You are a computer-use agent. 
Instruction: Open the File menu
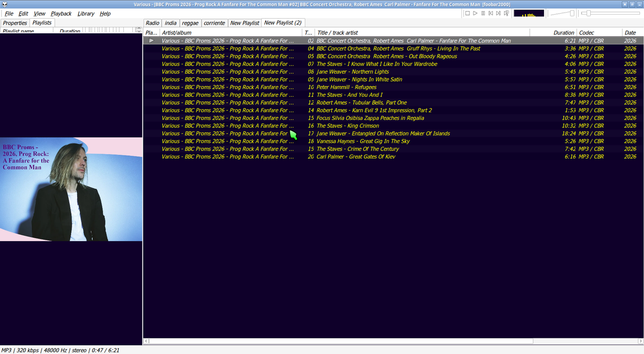9,14
